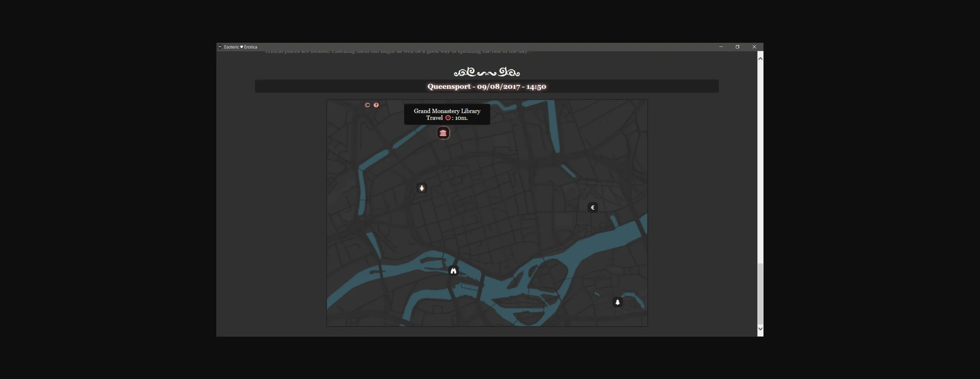Select the pine tree park marker
Screen dimensions: 980x379
coord(617,302)
